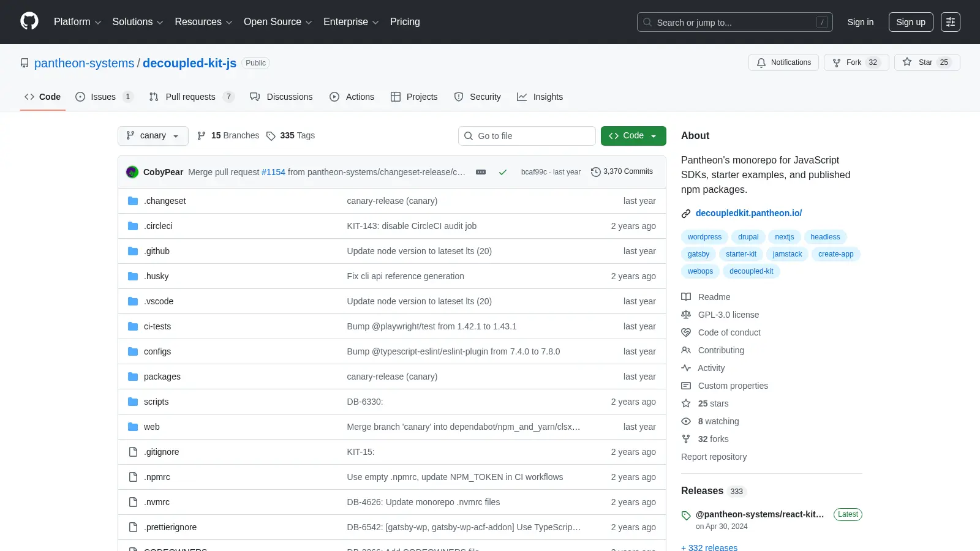
Task: Open decoupledkit.pantheon.io website link
Action: pos(748,213)
